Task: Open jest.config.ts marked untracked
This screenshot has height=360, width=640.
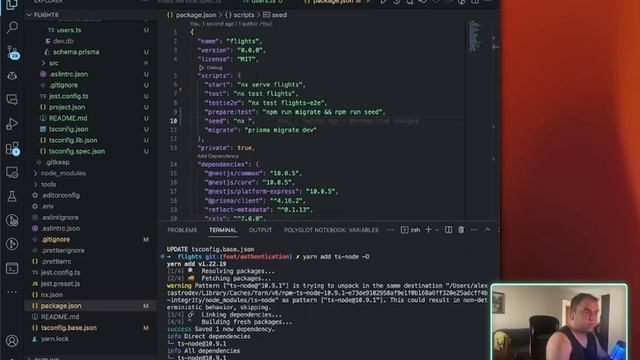Action: pos(68,96)
